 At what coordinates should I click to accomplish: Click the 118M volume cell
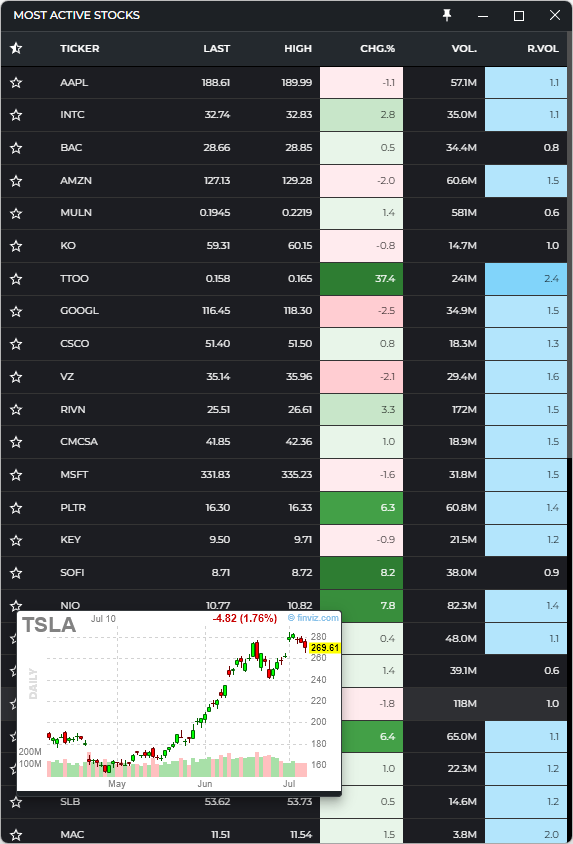[465, 704]
